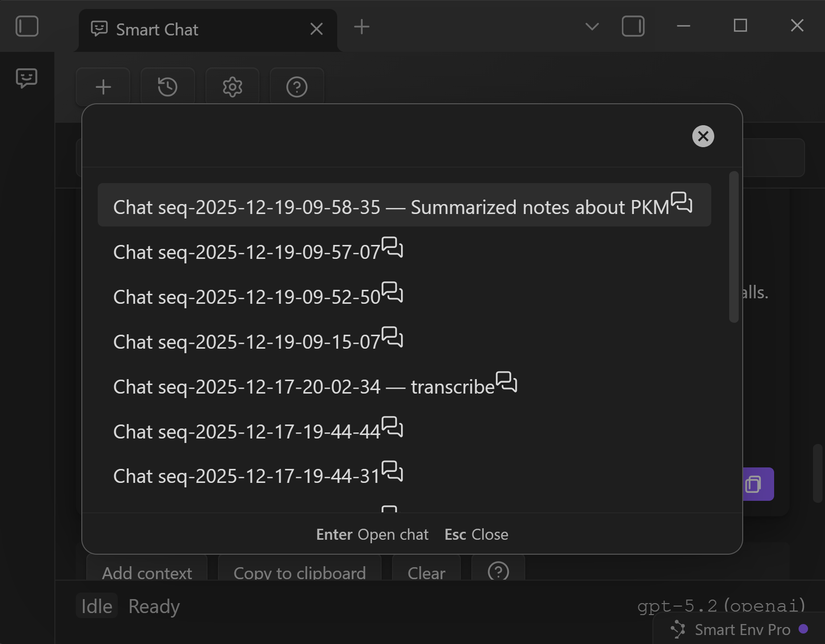Close the chat history modal
The width and height of the screenshot is (825, 644).
[703, 136]
